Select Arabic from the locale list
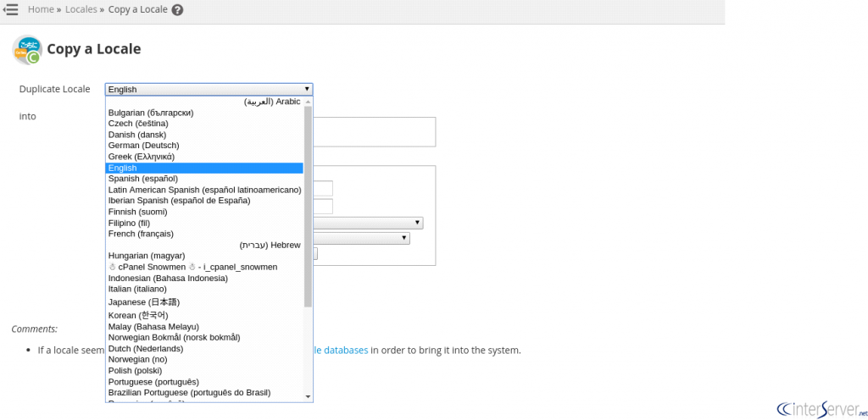 click(204, 102)
